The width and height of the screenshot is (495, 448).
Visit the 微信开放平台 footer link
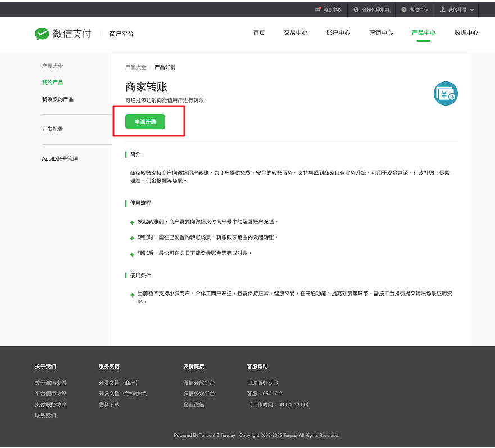tap(199, 383)
